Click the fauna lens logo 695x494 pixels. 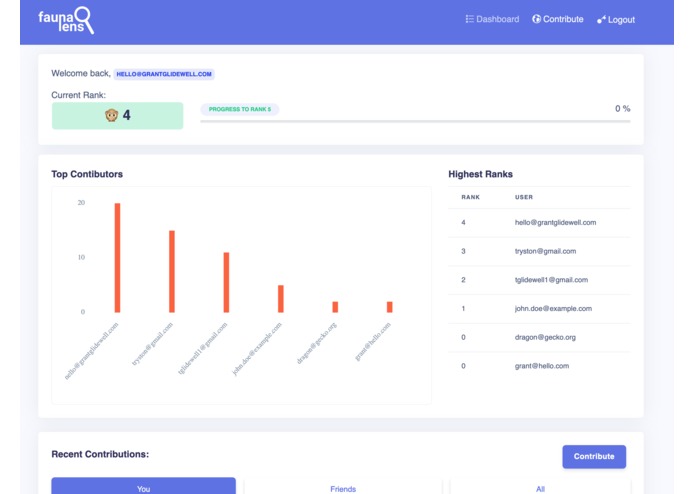pyautogui.click(x=66, y=20)
